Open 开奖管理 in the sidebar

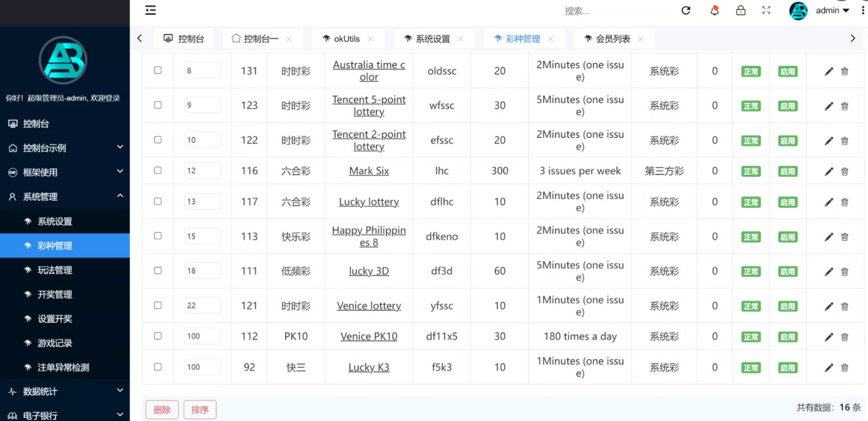(x=55, y=295)
